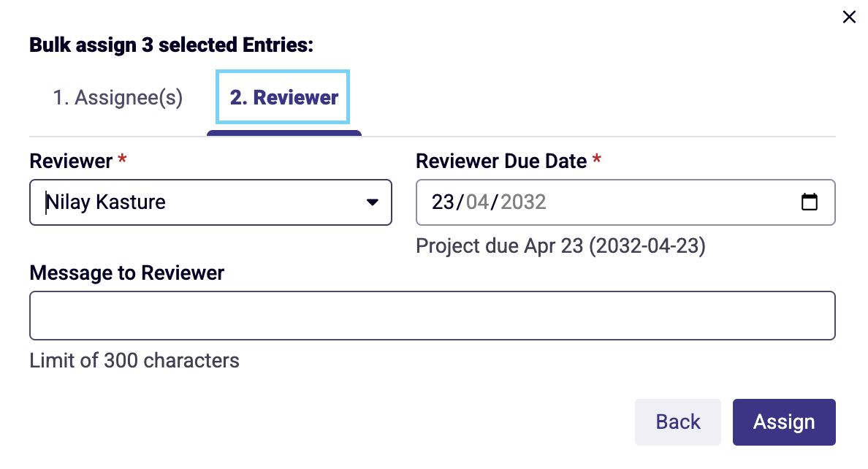Go back using the Back button
This screenshot has width=868, height=469.
pyautogui.click(x=678, y=422)
